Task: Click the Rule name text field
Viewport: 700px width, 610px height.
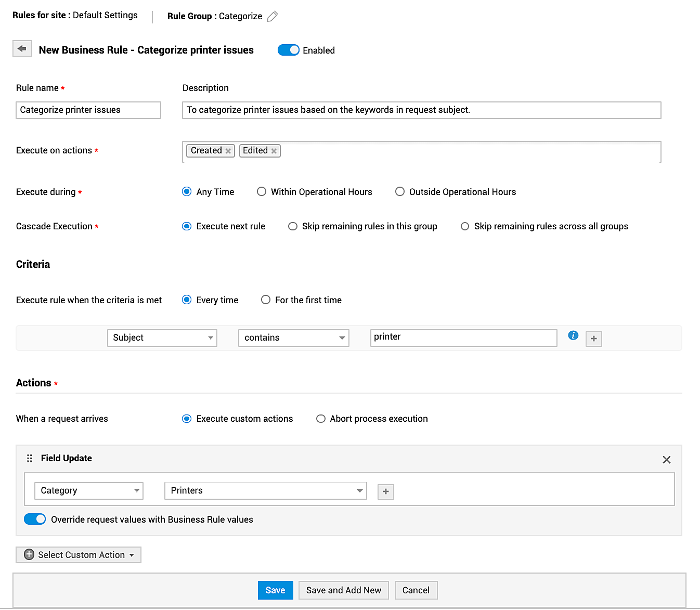Action: pos(88,110)
